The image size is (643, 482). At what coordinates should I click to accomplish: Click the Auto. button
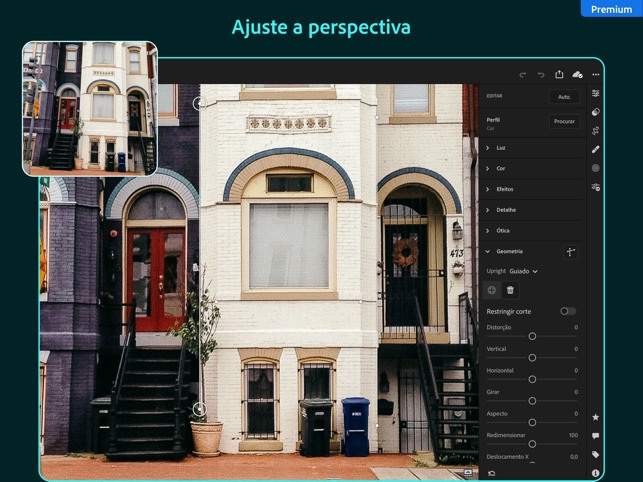pos(564,97)
